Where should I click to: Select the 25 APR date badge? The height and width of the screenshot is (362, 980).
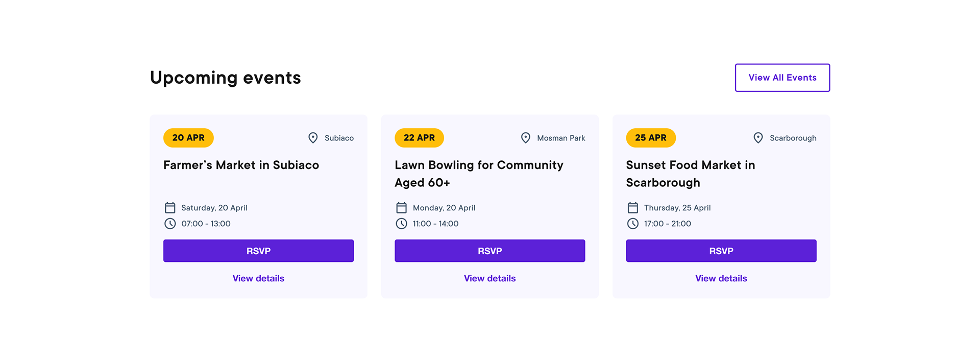tap(651, 138)
